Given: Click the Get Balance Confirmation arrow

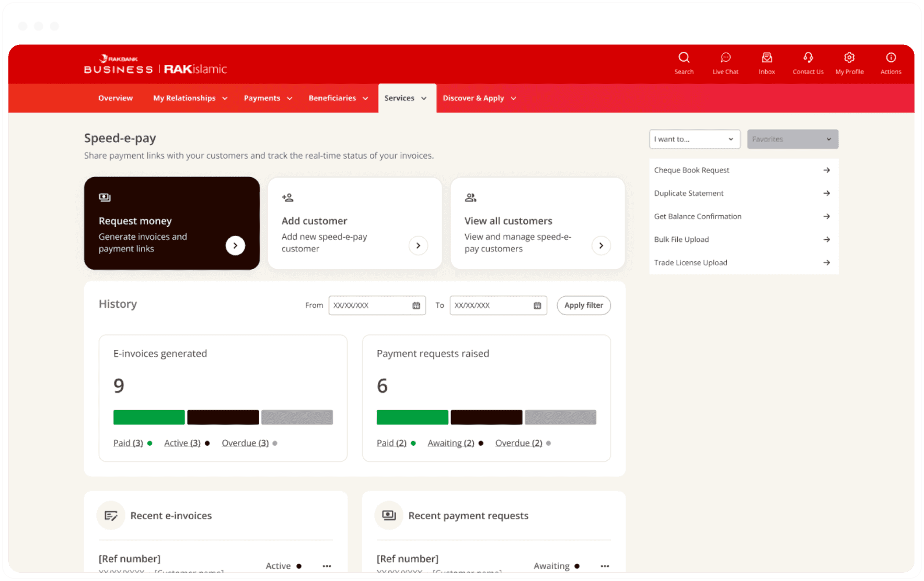Looking at the screenshot, I should pos(826,216).
